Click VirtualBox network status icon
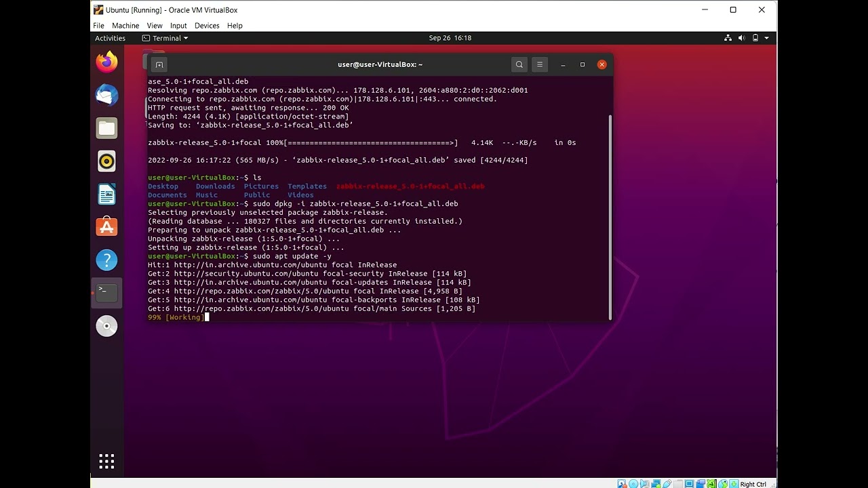 [656, 484]
